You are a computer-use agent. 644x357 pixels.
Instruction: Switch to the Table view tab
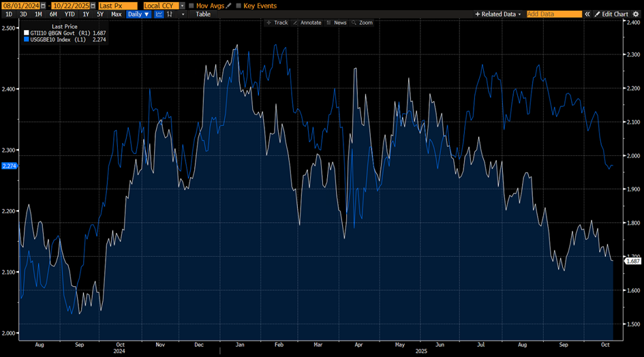click(203, 14)
